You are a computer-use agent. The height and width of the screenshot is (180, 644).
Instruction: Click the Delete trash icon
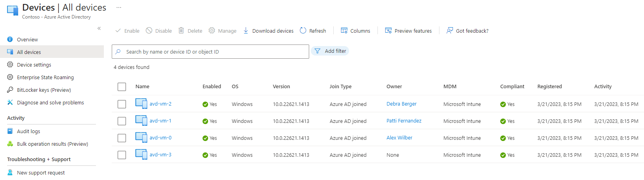coord(181,30)
